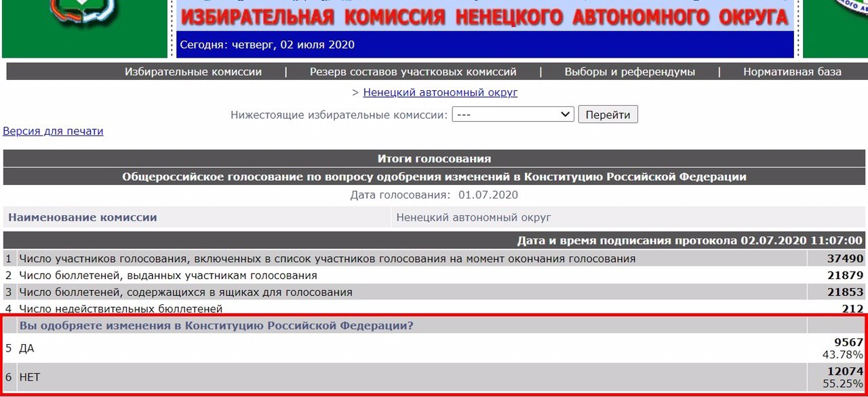
Task: Click the Наименование комиссии label cell
Action: 197,217
